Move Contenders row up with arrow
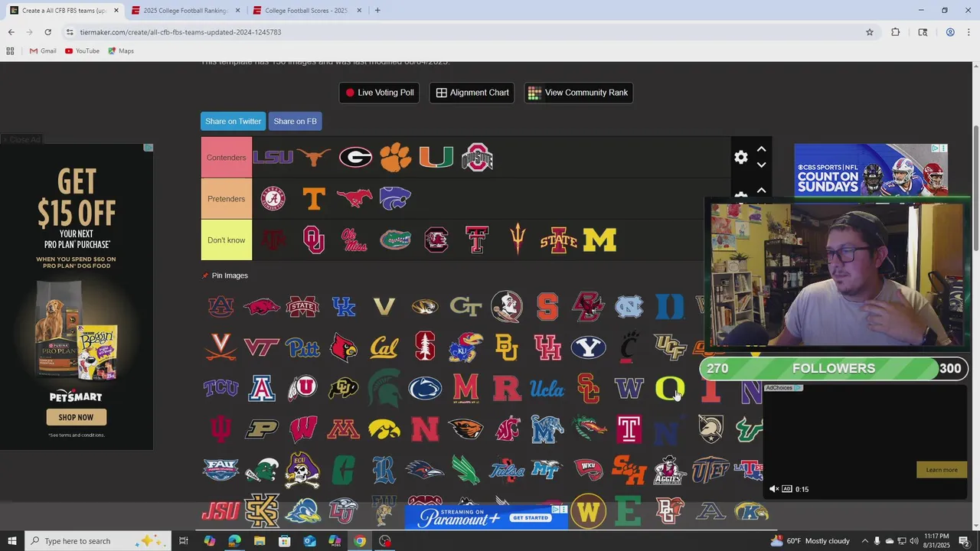The image size is (980, 551). pyautogui.click(x=761, y=149)
